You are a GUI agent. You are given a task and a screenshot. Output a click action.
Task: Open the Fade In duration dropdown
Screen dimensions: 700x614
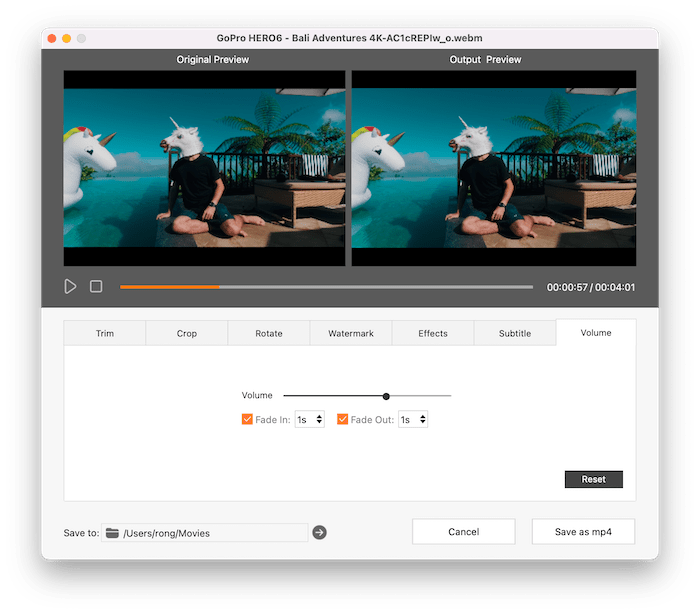pyautogui.click(x=309, y=420)
